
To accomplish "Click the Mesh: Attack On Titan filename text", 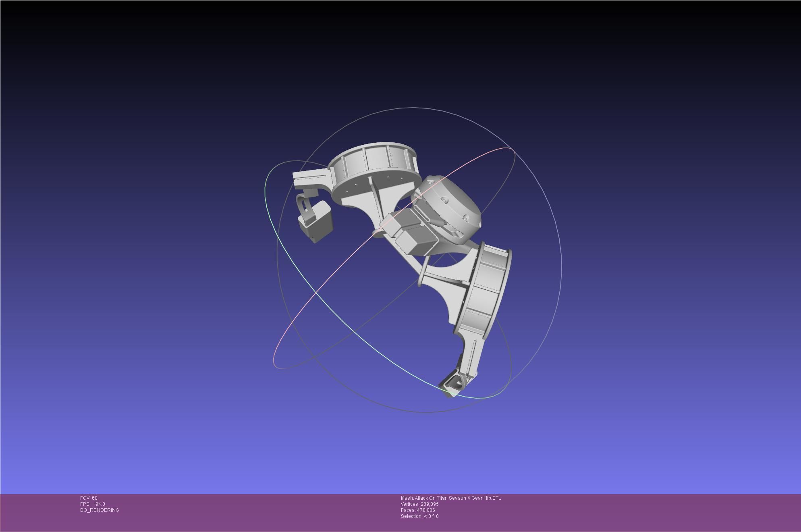I will point(451,498).
